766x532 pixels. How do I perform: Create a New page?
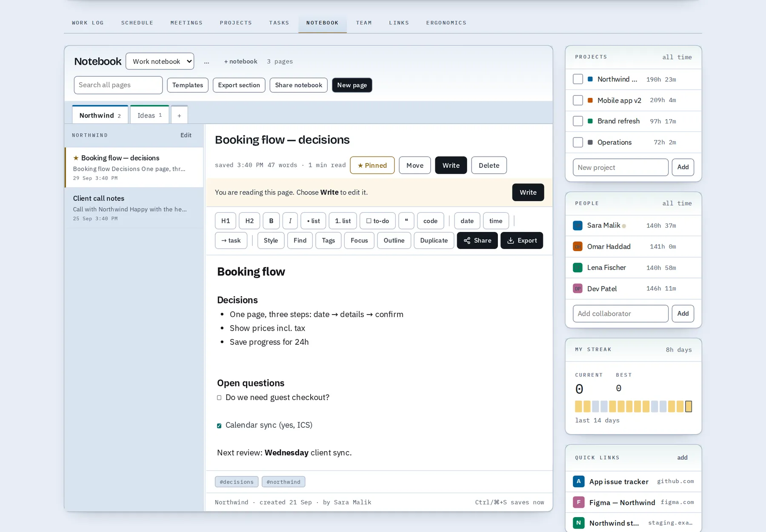[x=352, y=85]
